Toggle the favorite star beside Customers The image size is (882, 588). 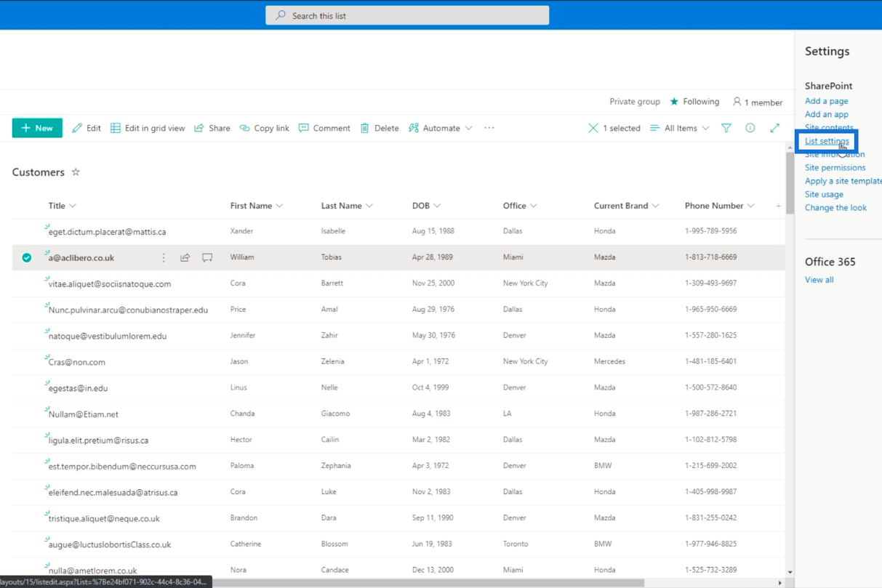click(76, 172)
